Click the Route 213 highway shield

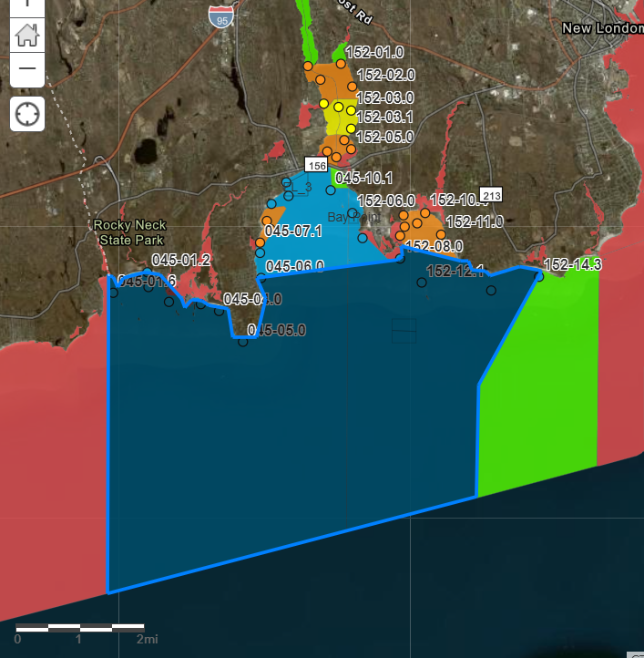pos(492,195)
